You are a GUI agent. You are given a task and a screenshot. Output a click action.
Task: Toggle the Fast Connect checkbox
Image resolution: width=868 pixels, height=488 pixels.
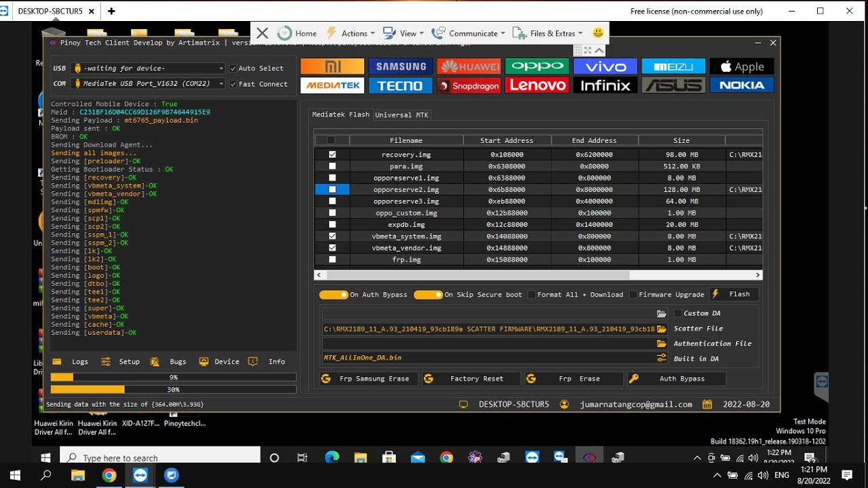[x=233, y=84]
